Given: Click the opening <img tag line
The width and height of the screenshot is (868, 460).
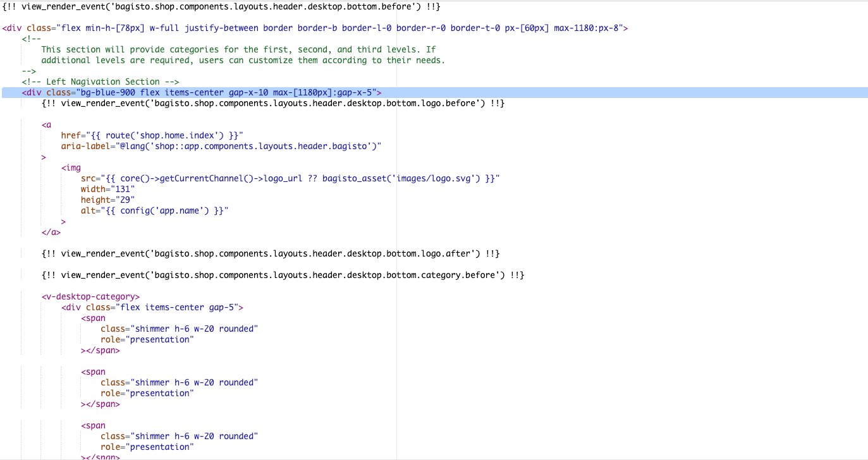Looking at the screenshot, I should click(71, 167).
